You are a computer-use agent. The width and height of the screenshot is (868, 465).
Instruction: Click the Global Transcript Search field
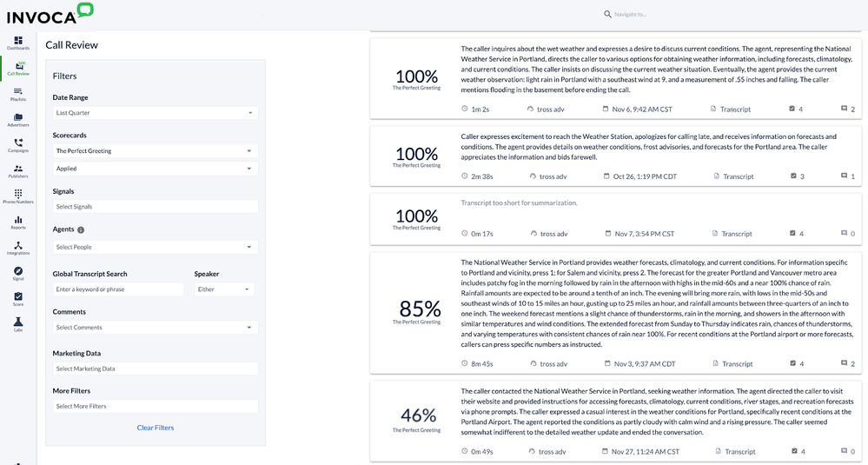(x=118, y=289)
